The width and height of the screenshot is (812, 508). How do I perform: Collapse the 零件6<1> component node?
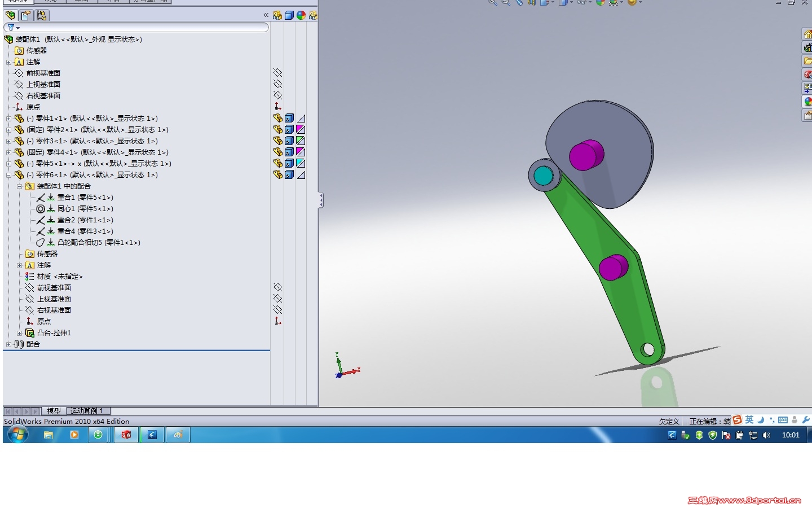pos(8,175)
